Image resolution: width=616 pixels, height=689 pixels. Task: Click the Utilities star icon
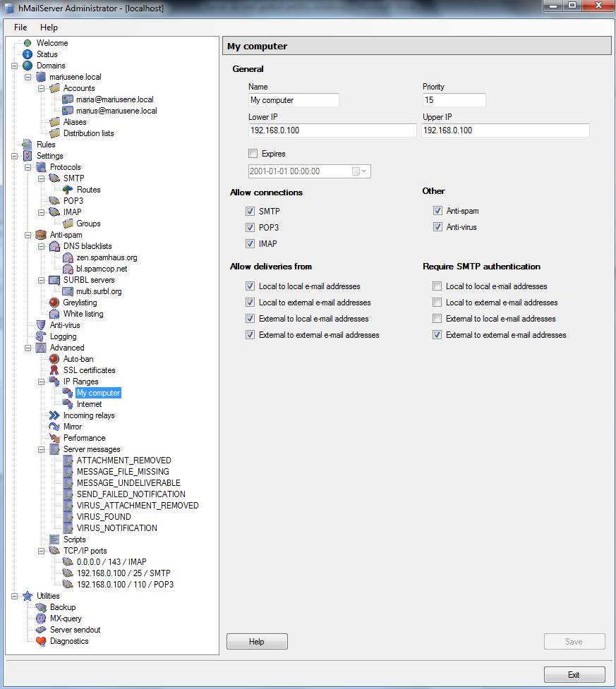28,596
